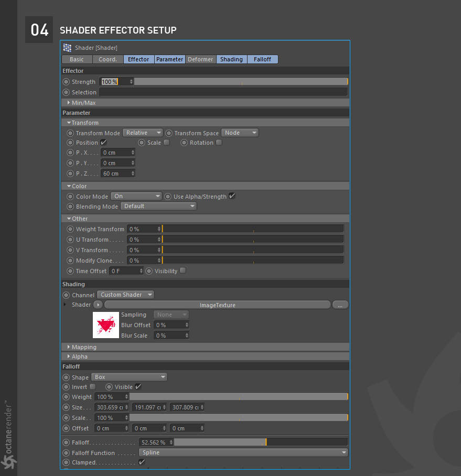Screen dimensions: 461x476
Task: Toggle the Effector tab
Action: click(139, 59)
